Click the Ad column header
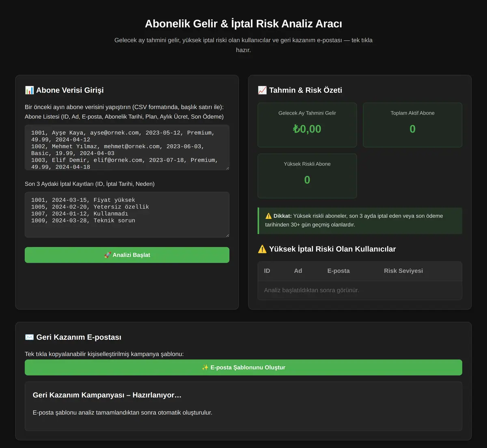 298,271
